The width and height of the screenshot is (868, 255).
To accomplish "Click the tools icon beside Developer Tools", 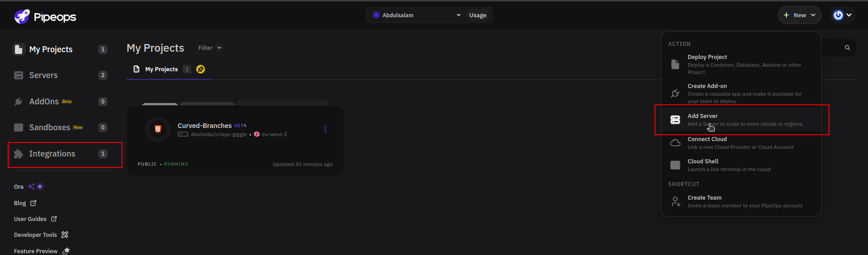I will pyautogui.click(x=65, y=235).
